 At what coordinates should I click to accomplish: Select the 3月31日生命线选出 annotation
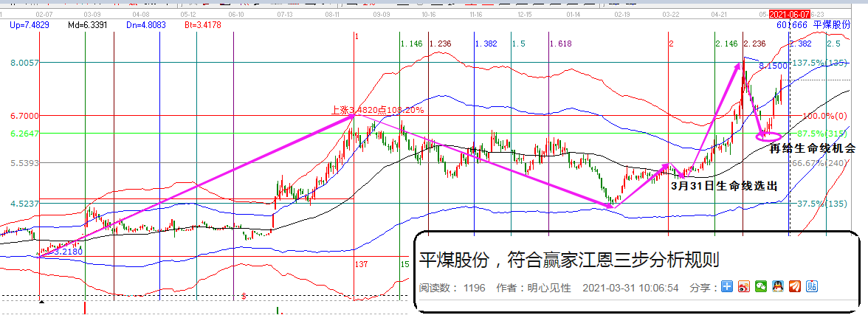(724, 186)
